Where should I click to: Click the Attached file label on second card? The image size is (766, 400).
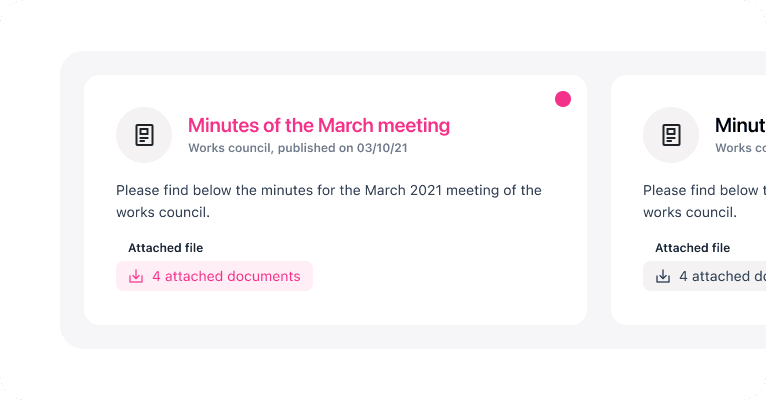pyautogui.click(x=692, y=248)
